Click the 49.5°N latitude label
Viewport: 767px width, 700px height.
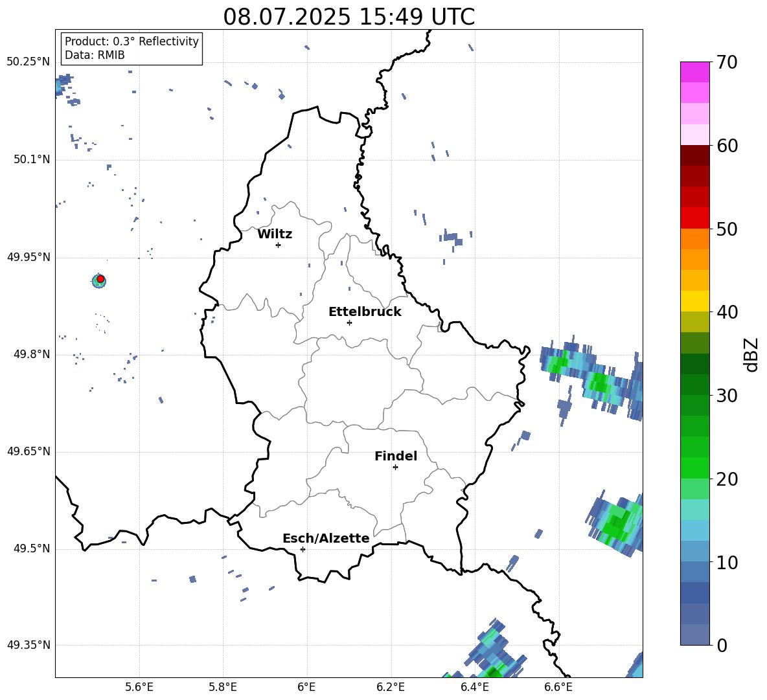point(32,548)
